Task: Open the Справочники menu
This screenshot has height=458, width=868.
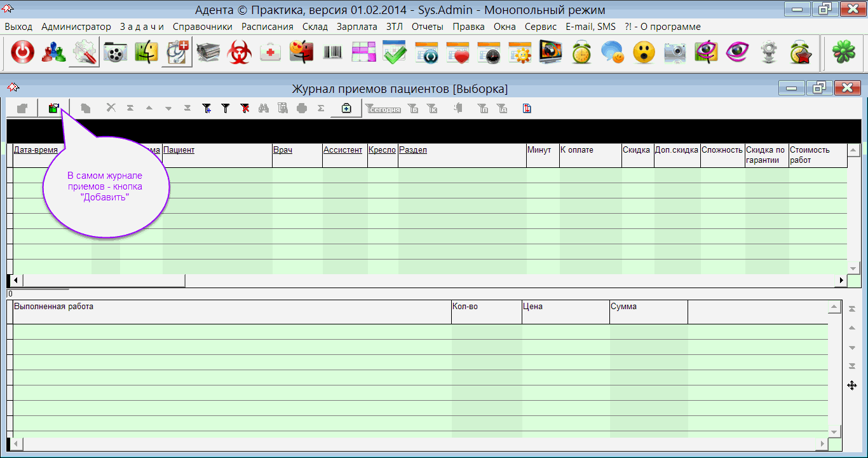Action: (x=202, y=27)
